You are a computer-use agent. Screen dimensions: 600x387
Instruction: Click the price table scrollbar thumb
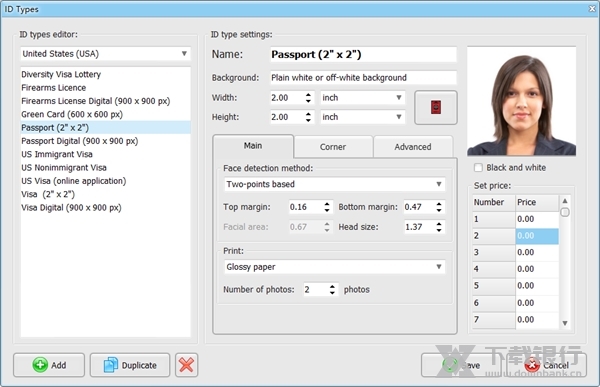565,212
